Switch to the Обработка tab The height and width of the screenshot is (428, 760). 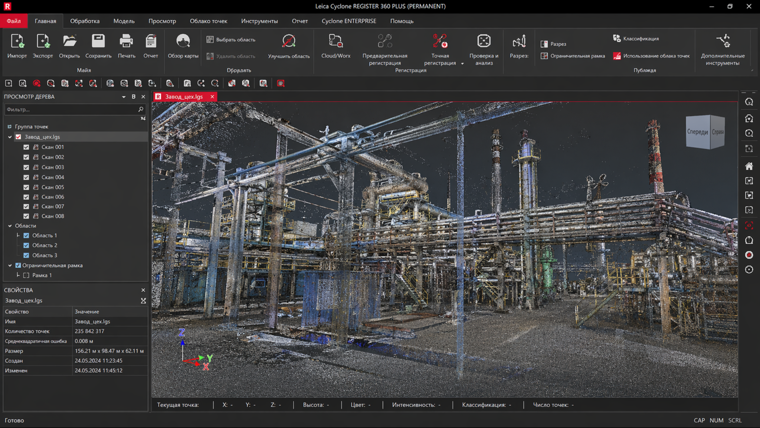(x=85, y=21)
